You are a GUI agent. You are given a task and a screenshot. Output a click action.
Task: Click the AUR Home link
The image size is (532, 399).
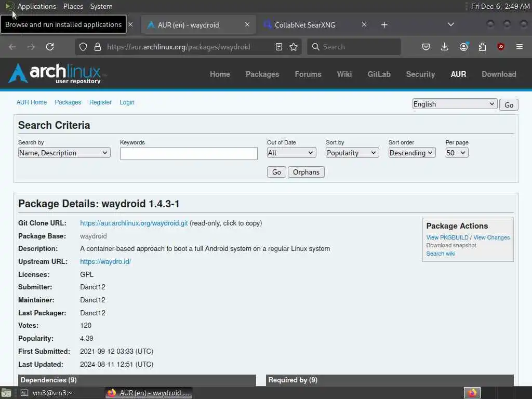(x=32, y=102)
